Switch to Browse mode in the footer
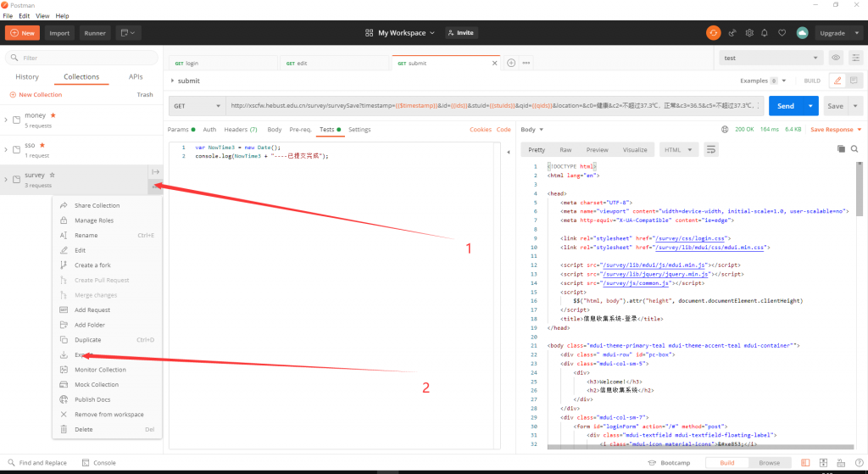Screen dimensions: 868x474 tap(769, 463)
